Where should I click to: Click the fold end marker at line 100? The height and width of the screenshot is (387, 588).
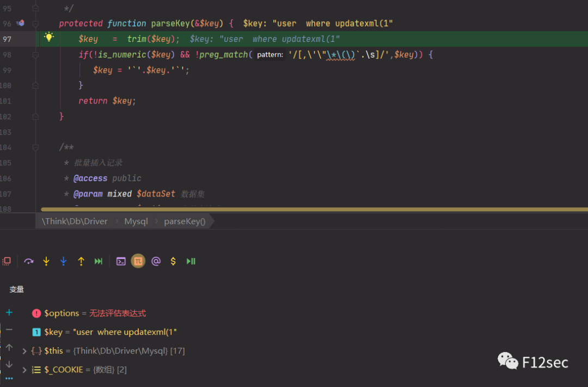[x=35, y=85]
